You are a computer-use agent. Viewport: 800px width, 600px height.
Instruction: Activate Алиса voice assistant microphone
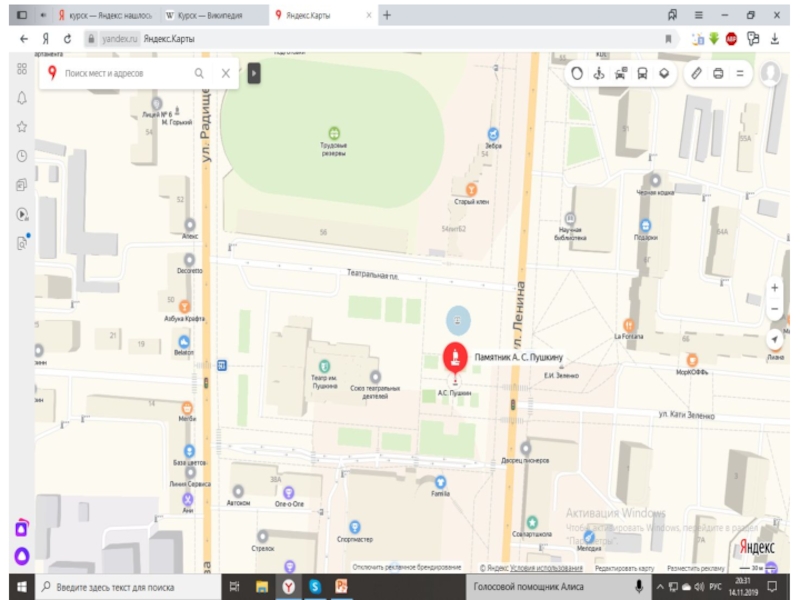click(638, 587)
